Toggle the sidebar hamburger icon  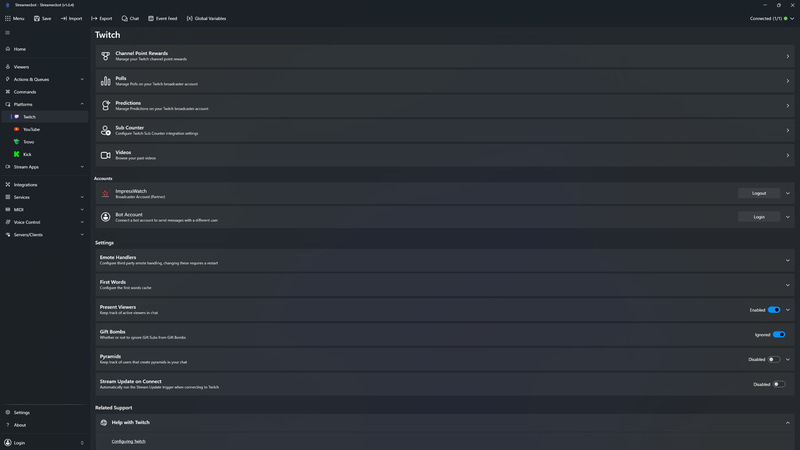(8, 33)
